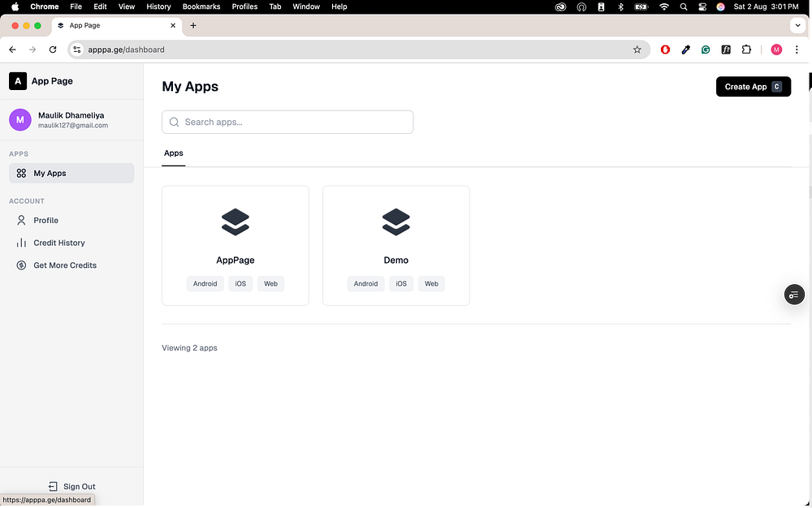Click the Viewing 2 apps text
The height and width of the screenshot is (508, 812).
pyautogui.click(x=189, y=347)
